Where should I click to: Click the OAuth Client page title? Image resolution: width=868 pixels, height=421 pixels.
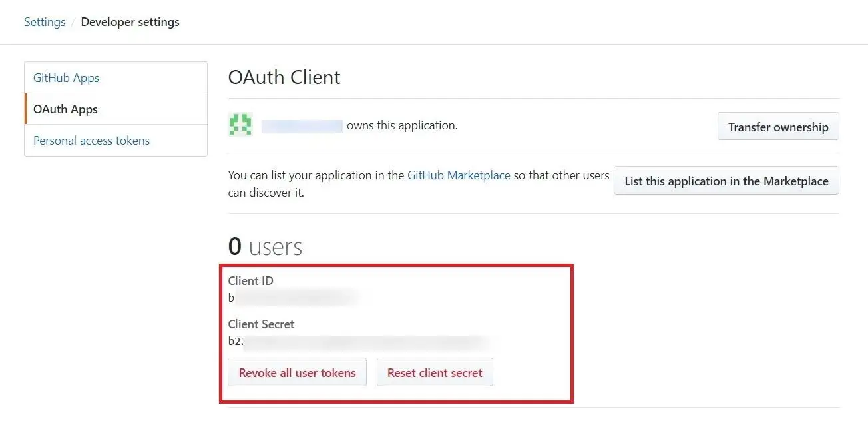pyautogui.click(x=284, y=77)
